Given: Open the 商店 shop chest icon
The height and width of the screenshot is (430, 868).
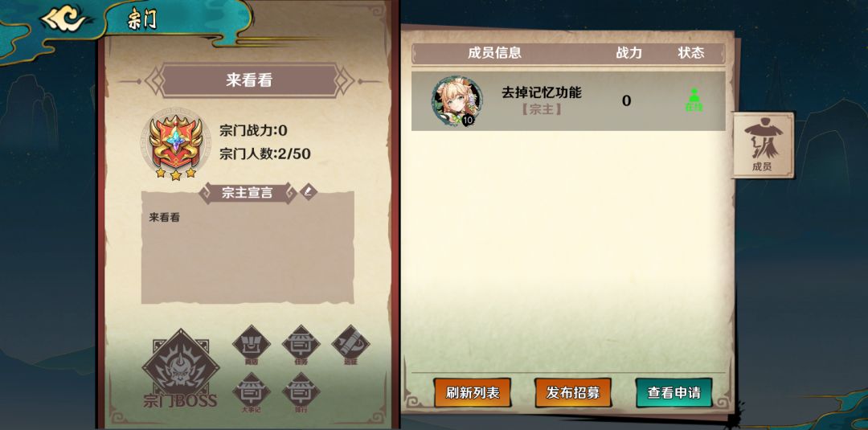Looking at the screenshot, I should pyautogui.click(x=252, y=344).
